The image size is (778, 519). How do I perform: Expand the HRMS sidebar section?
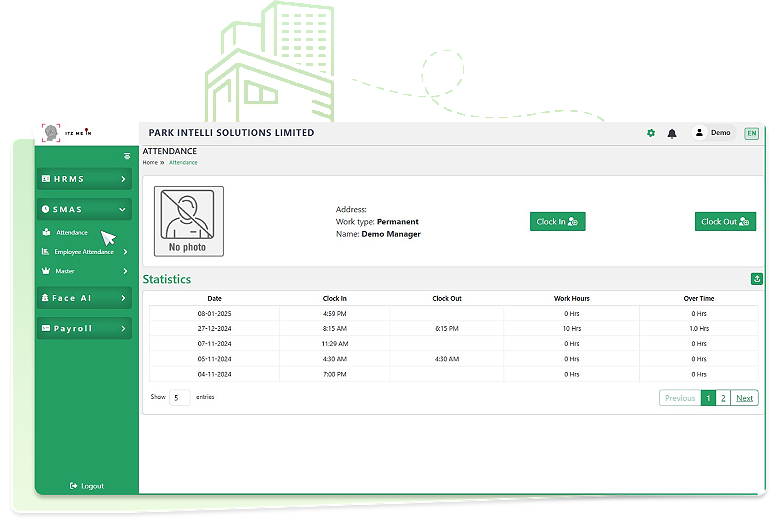tap(84, 179)
